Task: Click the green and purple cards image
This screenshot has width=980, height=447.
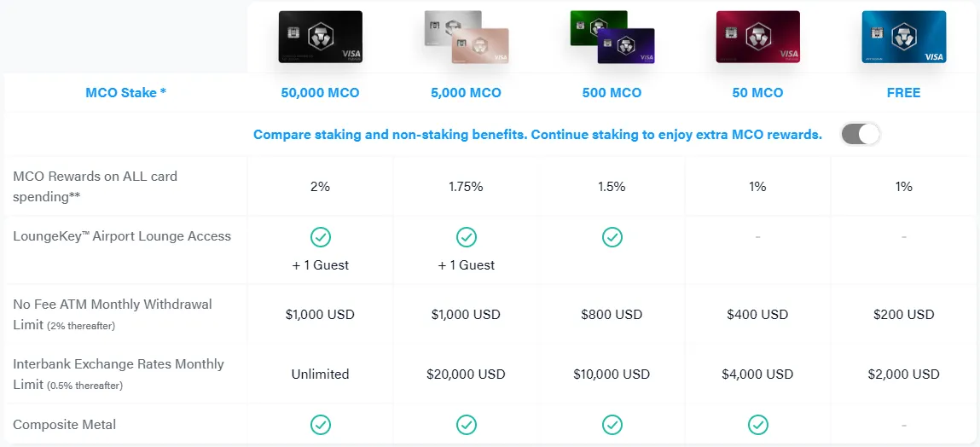Action: [x=612, y=38]
